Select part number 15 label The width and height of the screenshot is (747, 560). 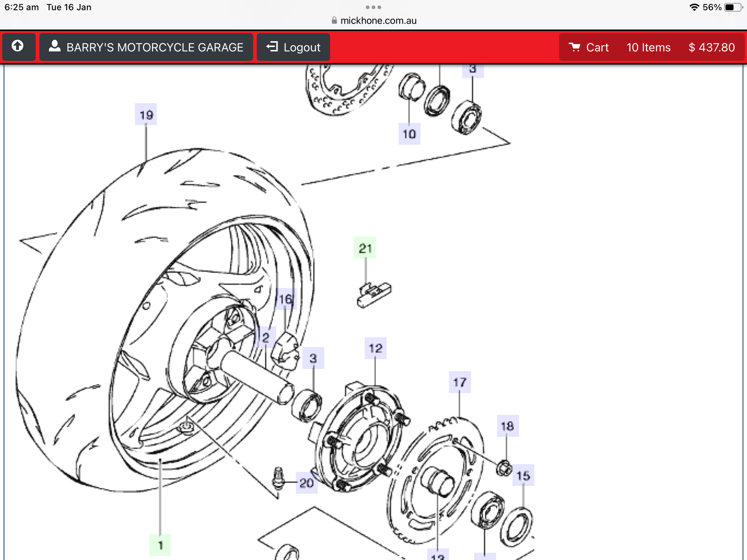click(523, 475)
